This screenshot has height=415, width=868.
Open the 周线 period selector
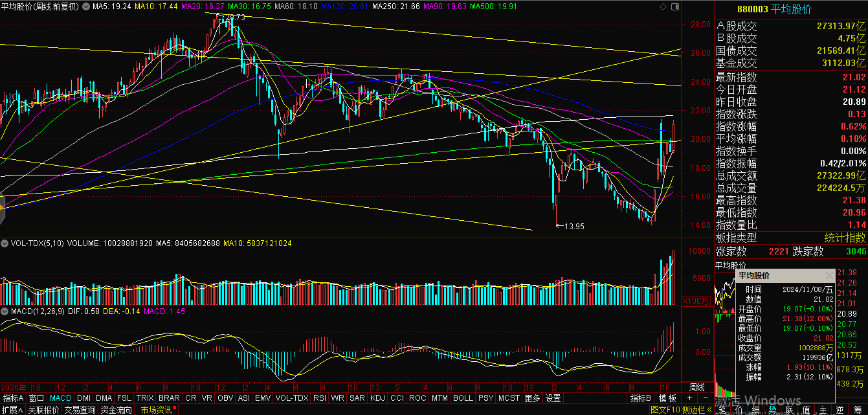click(696, 387)
